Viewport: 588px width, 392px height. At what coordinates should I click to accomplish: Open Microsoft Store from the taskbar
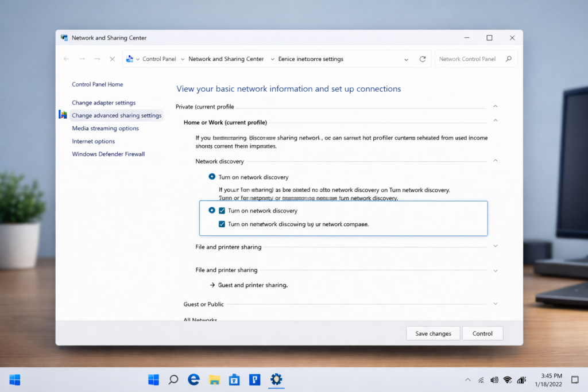click(x=234, y=379)
